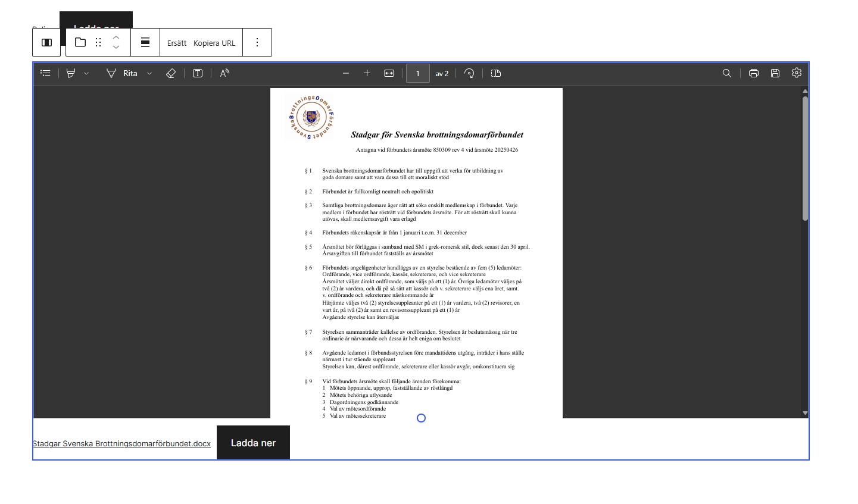Click the block drag handle icon

pyautogui.click(x=98, y=42)
